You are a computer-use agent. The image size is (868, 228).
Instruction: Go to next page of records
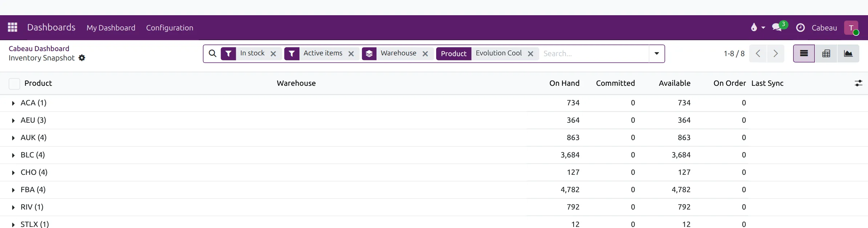coord(775,54)
